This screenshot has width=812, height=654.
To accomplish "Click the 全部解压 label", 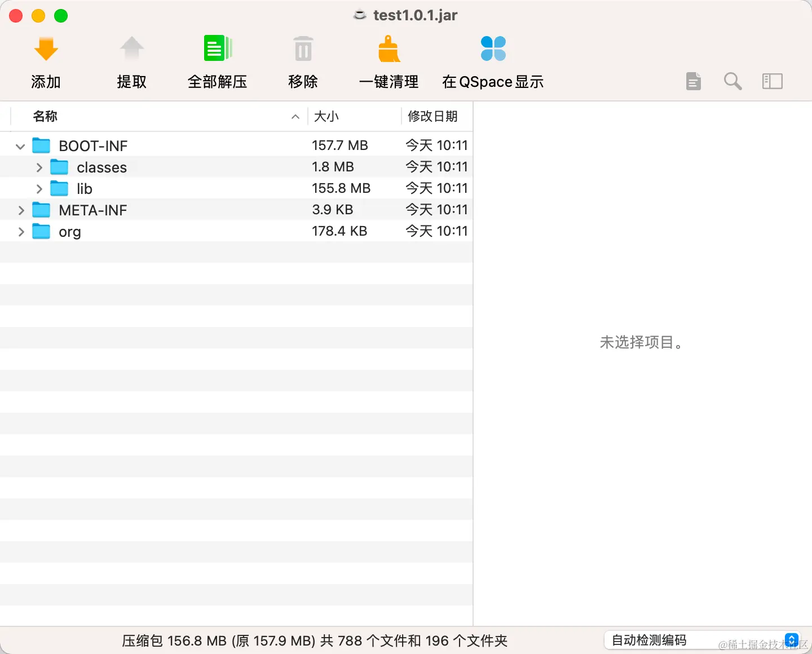I will [x=218, y=82].
